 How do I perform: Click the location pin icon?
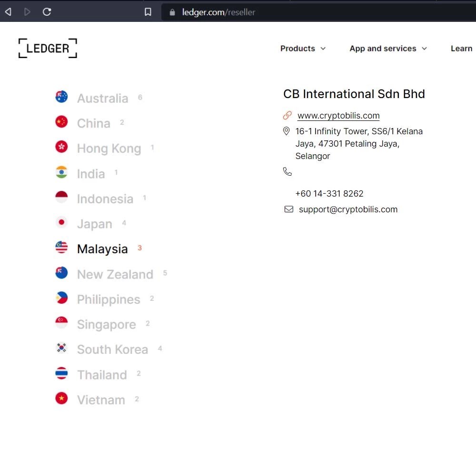coord(286,131)
